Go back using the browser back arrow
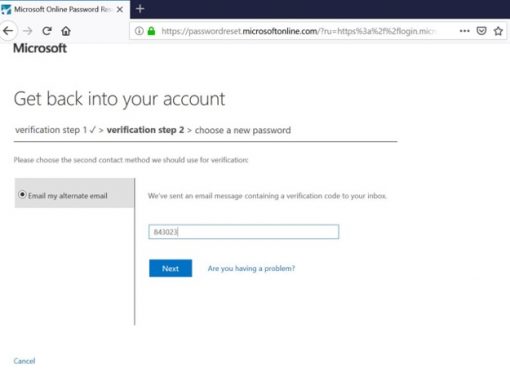The image size is (510, 382). 8,31
